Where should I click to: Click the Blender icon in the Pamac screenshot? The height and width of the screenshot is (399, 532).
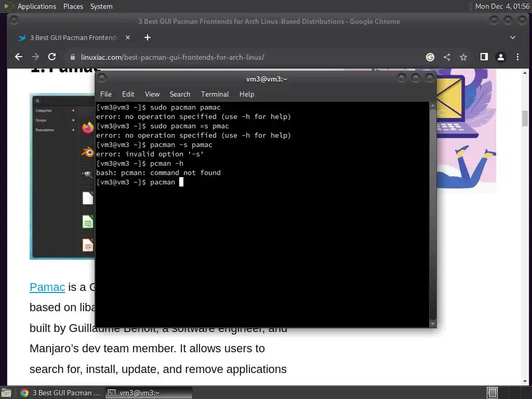87,152
